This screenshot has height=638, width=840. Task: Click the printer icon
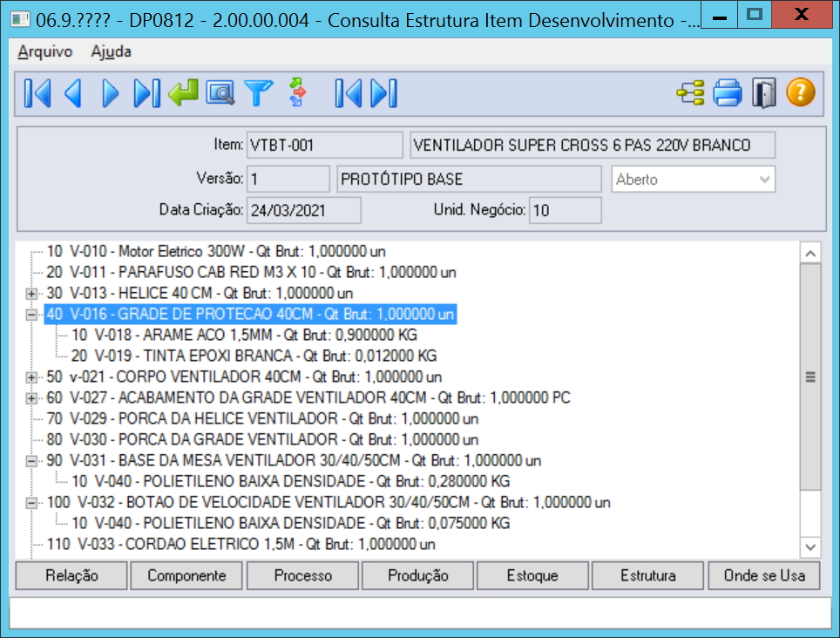pyautogui.click(x=728, y=92)
